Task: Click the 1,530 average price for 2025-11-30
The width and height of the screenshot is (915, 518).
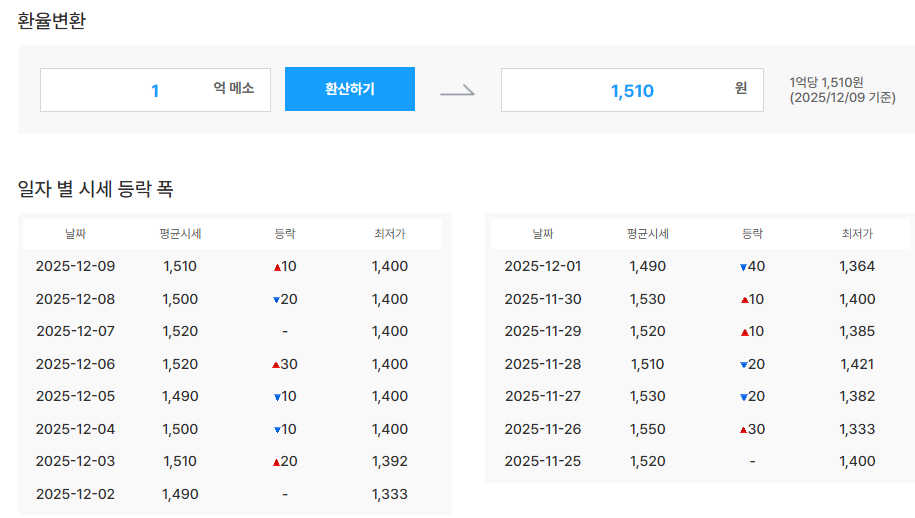Action: tap(648, 299)
